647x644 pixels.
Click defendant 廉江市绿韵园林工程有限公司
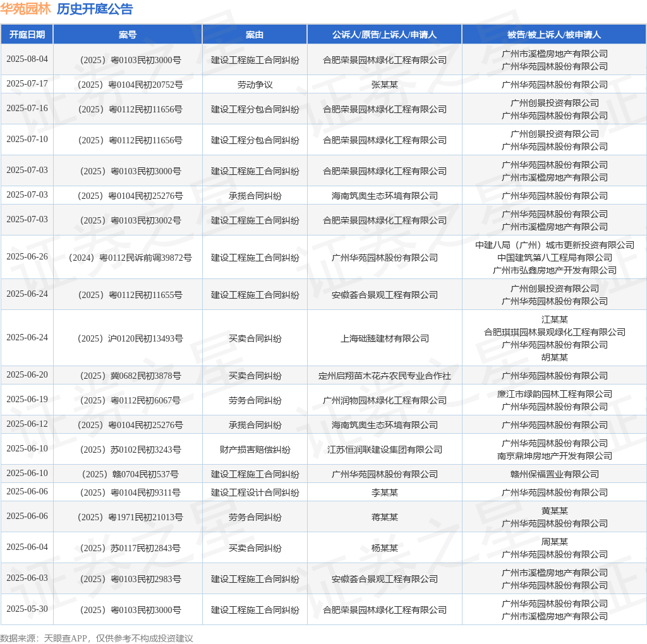[x=555, y=394]
